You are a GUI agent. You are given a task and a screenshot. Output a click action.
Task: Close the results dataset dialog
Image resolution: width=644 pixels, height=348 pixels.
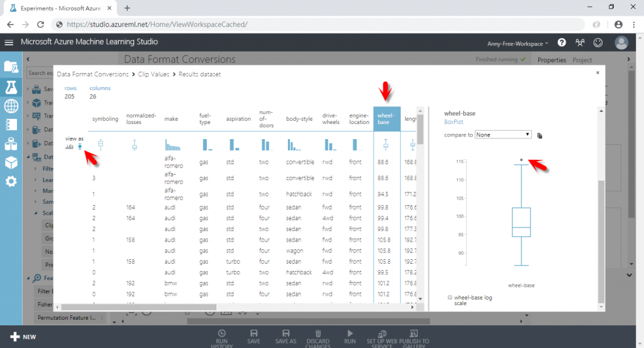click(597, 73)
